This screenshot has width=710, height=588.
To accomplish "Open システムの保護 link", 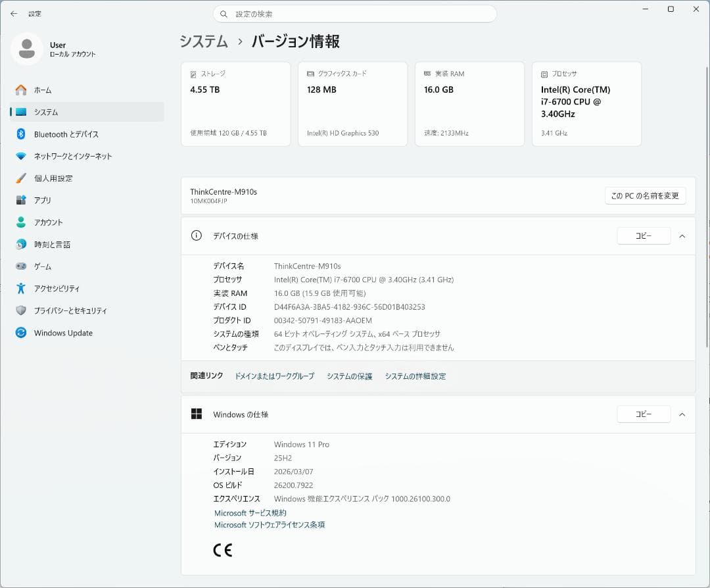I will click(350, 376).
